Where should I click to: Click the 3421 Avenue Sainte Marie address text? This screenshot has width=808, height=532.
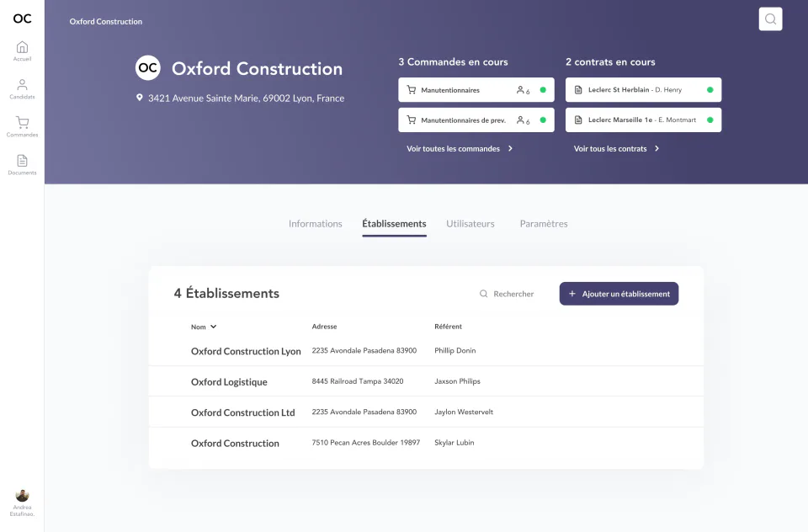coord(246,98)
